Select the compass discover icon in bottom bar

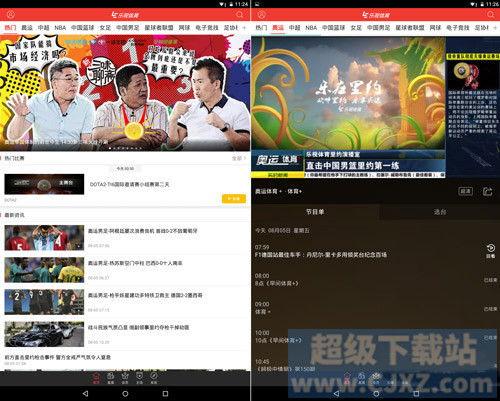coord(154,378)
